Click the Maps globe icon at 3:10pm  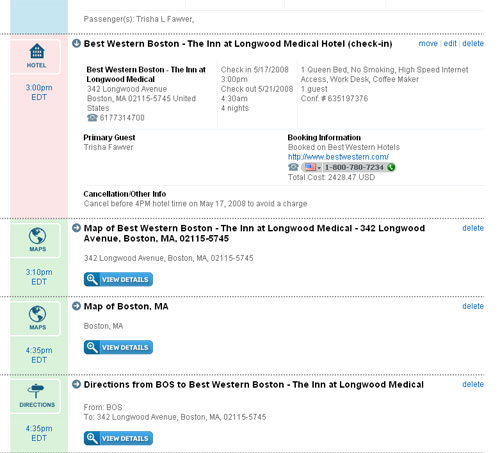click(x=37, y=236)
